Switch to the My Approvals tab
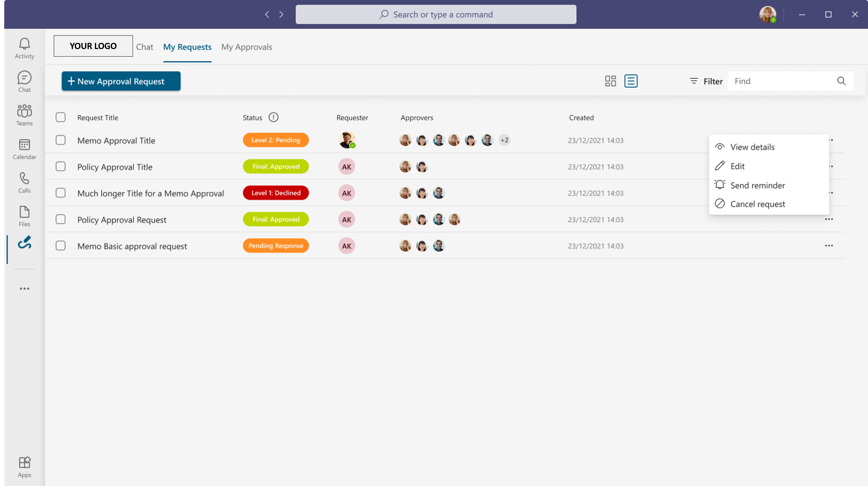Image resolution: width=868 pixels, height=486 pixels. pos(246,47)
